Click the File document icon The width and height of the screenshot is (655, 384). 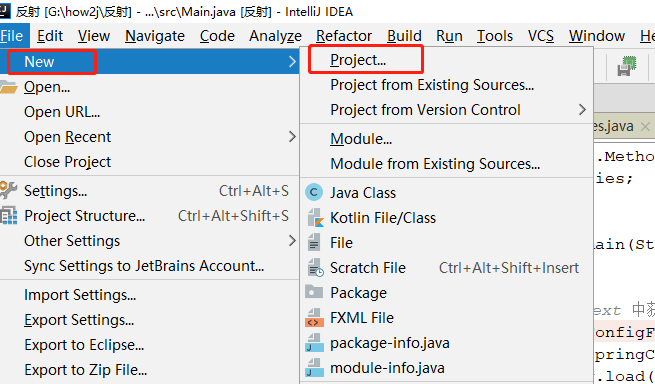tap(314, 242)
